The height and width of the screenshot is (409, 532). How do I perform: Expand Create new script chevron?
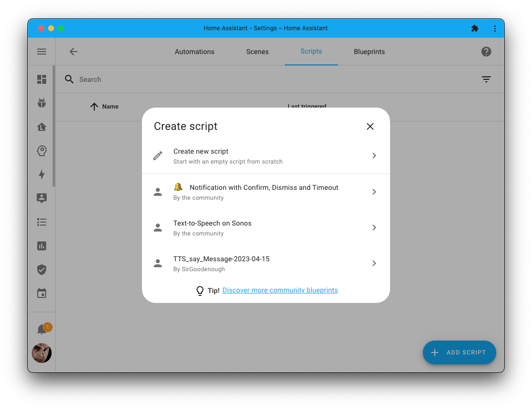click(374, 156)
